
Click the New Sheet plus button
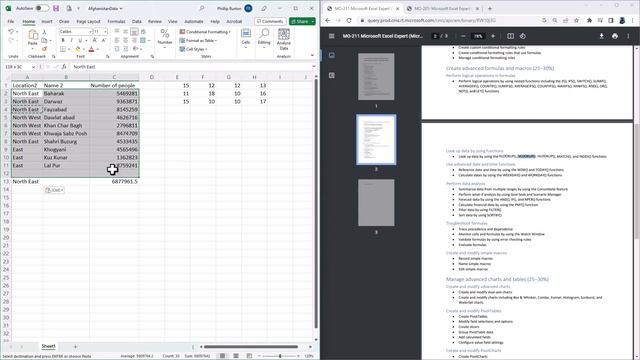(x=75, y=347)
